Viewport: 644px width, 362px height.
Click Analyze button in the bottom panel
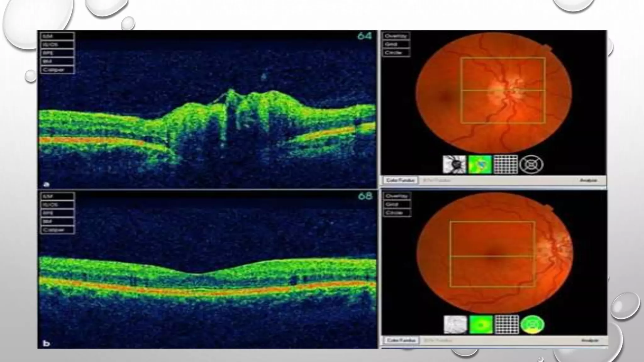point(589,341)
